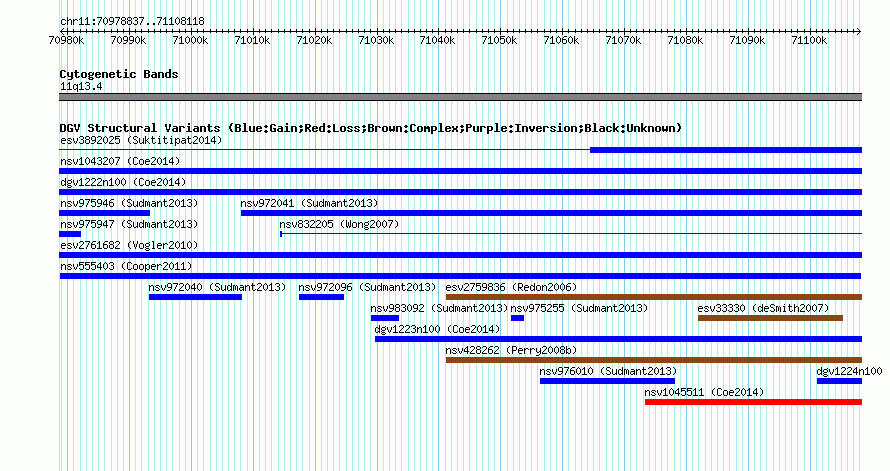Click the nsv983092 (Sudmant2013) label

pyautogui.click(x=439, y=308)
